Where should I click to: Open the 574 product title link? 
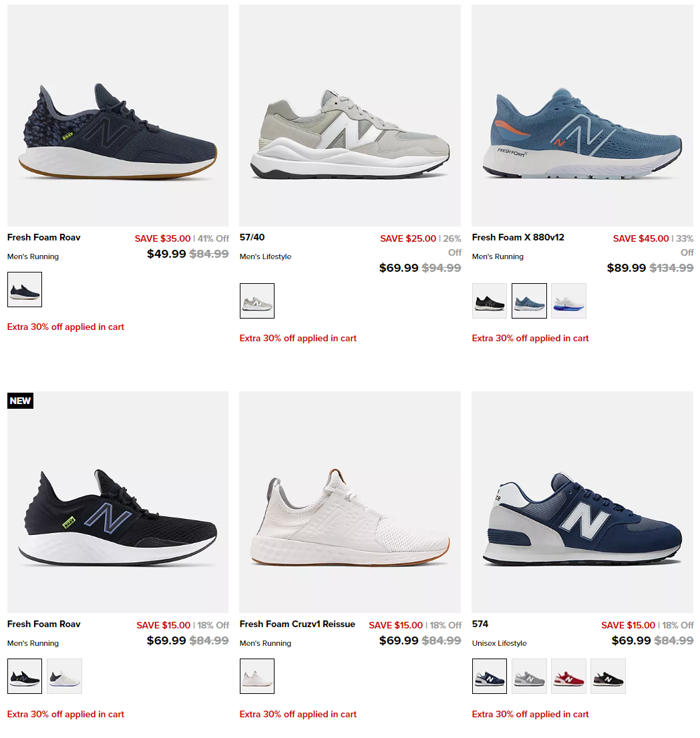pos(480,624)
